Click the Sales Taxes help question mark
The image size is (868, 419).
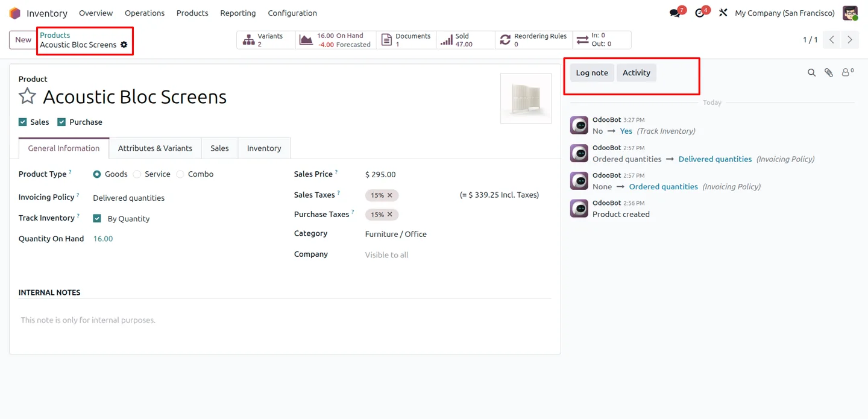point(339,193)
